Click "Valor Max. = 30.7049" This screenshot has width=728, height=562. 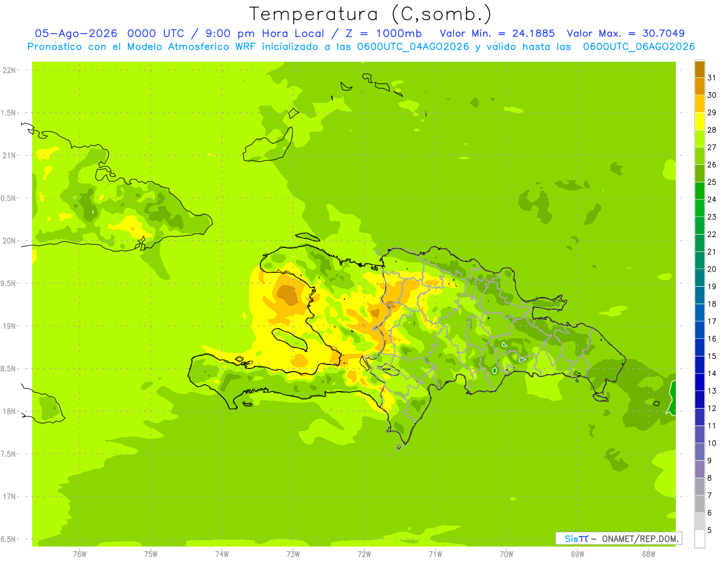pos(625,33)
